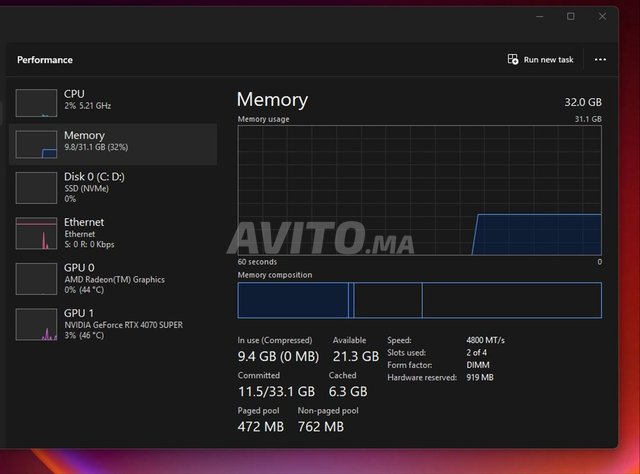Open the three-dot more options menu
The height and width of the screenshot is (474, 640).
(600, 60)
